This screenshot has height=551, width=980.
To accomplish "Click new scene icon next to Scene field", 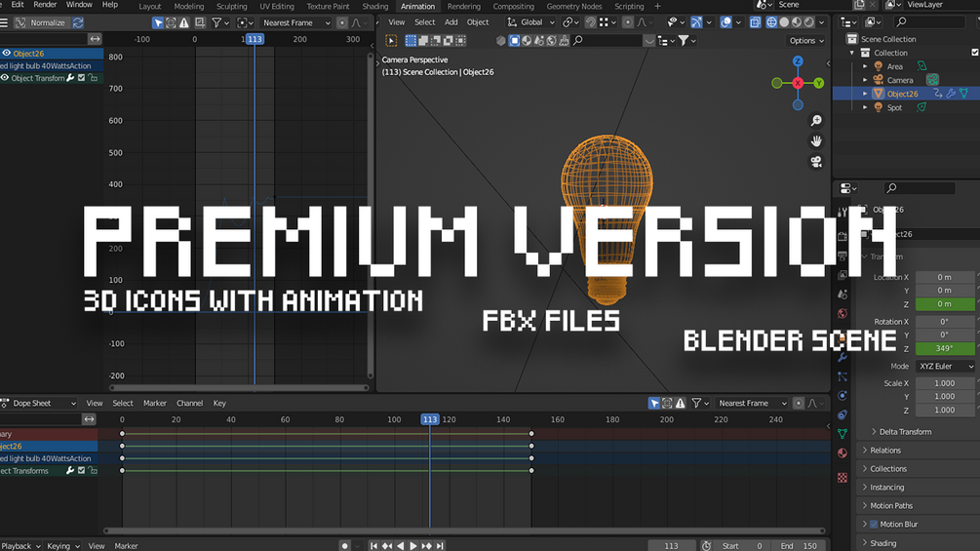I will (859, 4).
